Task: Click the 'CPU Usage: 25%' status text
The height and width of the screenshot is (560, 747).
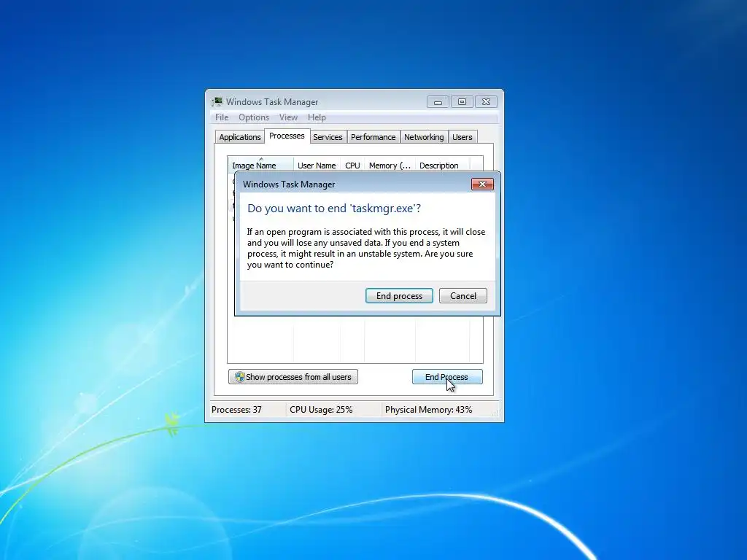Action: (x=321, y=410)
